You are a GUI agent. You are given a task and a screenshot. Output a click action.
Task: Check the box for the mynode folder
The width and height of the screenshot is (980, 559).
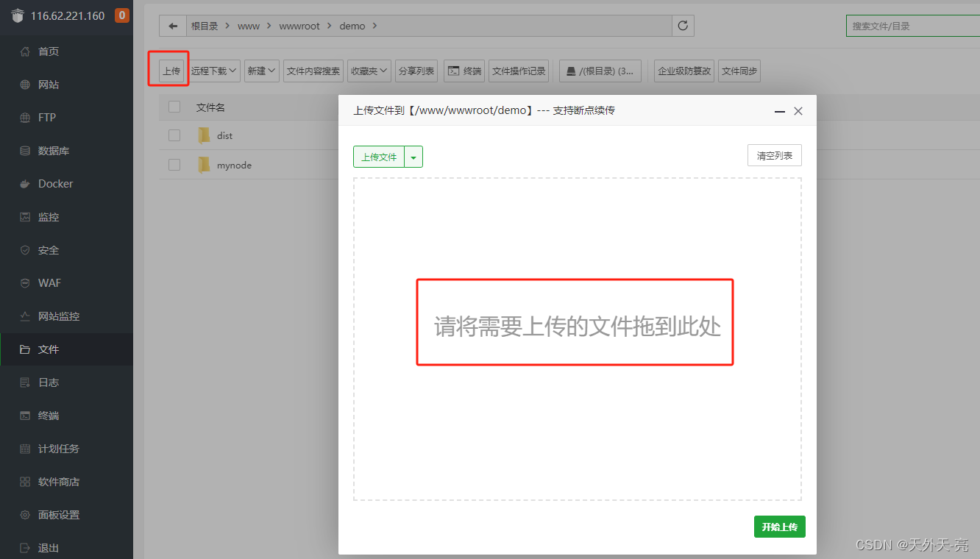(174, 165)
